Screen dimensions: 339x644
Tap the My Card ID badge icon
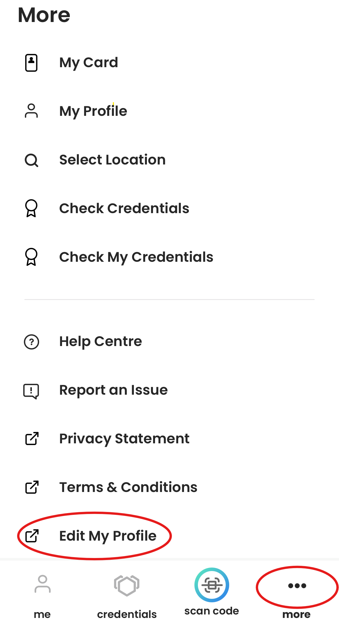pos(31,63)
